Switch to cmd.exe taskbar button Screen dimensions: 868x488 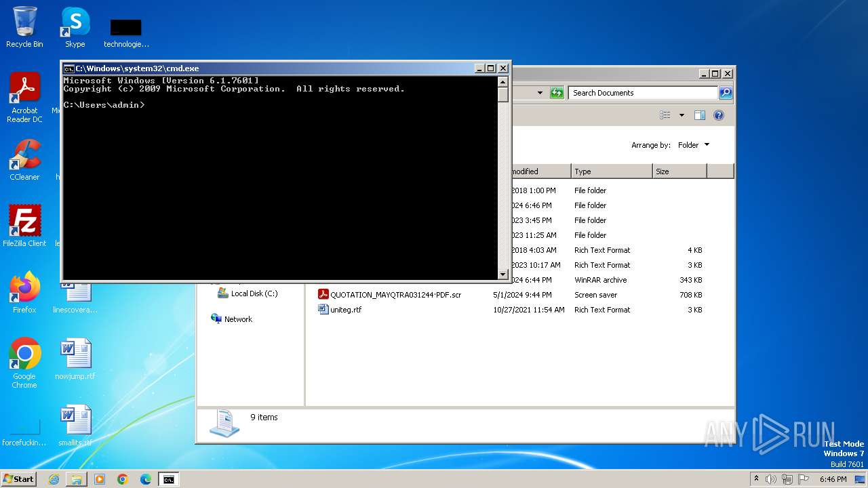[x=168, y=479]
